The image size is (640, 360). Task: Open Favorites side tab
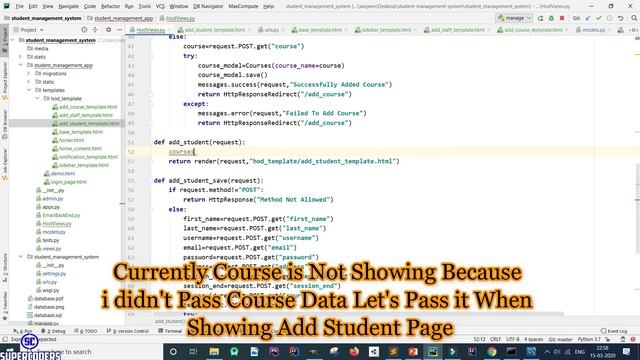[4, 305]
